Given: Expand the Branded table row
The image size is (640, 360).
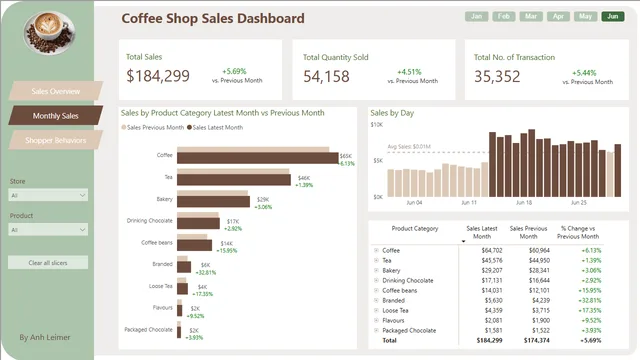Looking at the screenshot, I should 376,300.
